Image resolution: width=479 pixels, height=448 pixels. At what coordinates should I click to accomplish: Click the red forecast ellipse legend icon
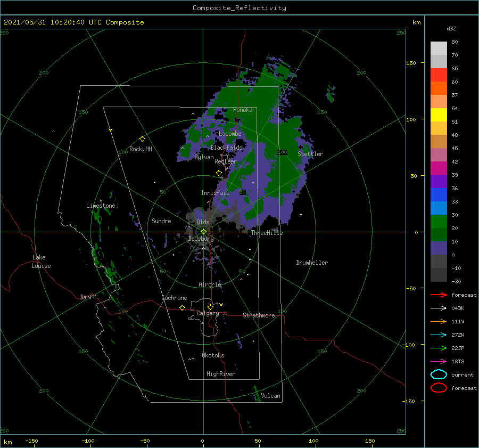tap(439, 388)
